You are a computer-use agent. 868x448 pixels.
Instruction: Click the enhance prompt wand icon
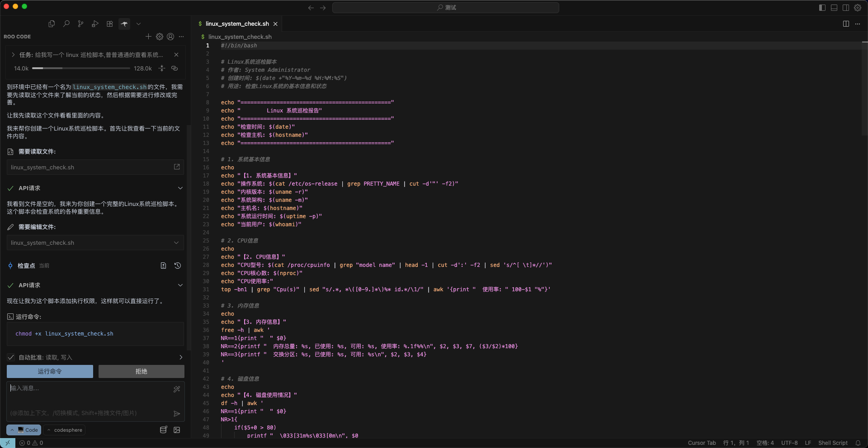177,389
